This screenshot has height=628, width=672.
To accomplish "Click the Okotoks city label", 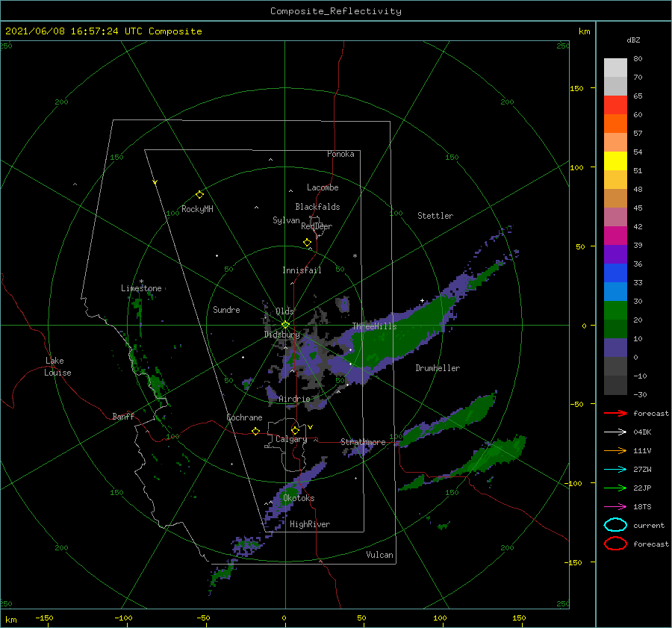I will (299, 498).
